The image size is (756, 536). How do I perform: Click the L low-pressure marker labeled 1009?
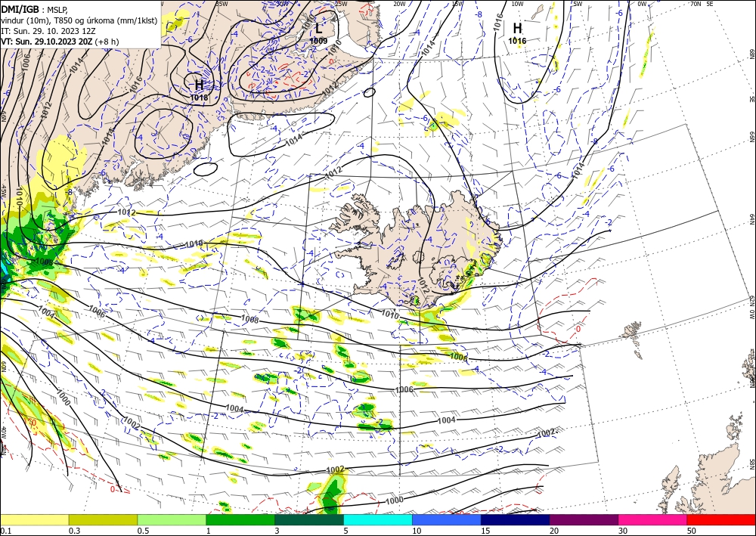[319, 29]
